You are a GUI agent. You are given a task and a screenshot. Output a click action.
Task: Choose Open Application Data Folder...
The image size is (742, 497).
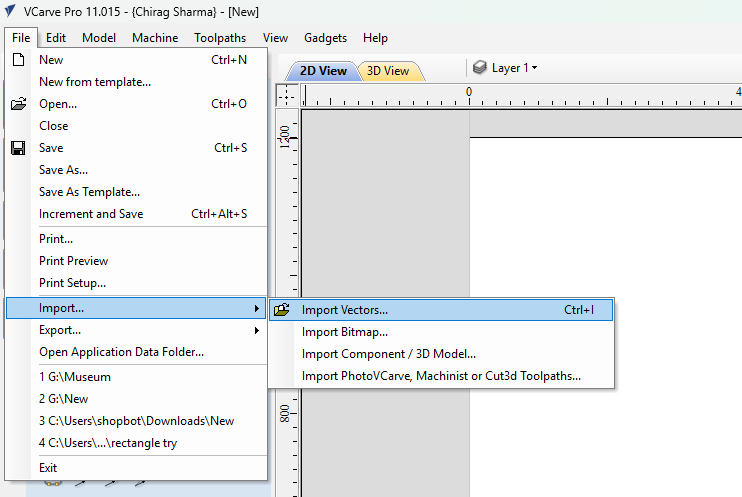point(136,352)
